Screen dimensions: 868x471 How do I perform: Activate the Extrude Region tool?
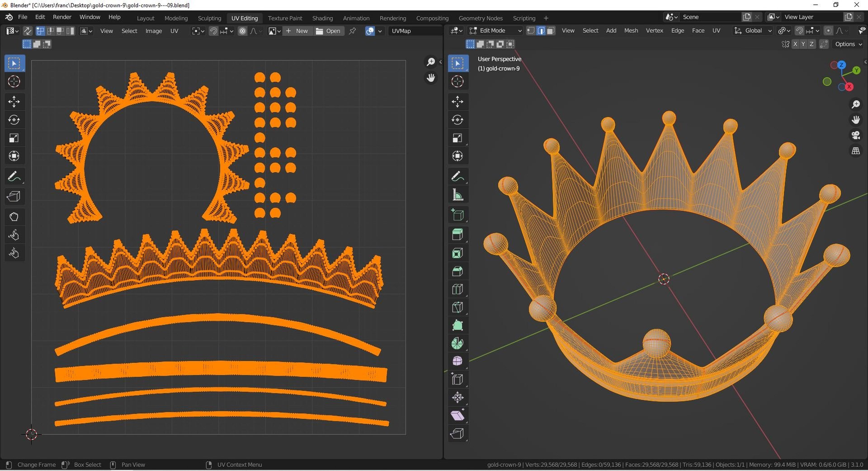point(458,235)
